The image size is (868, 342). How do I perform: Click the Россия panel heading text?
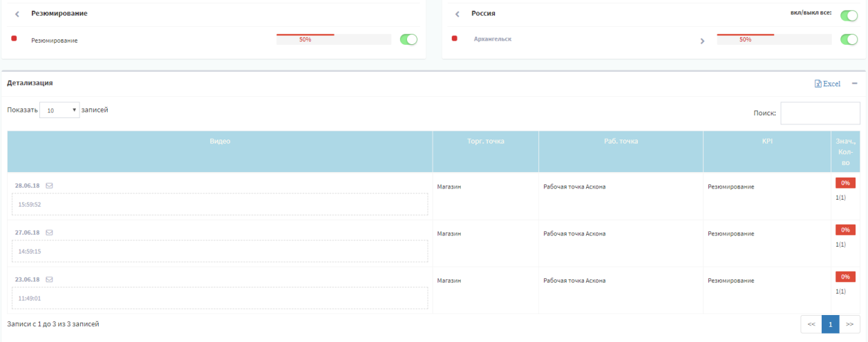tap(483, 13)
